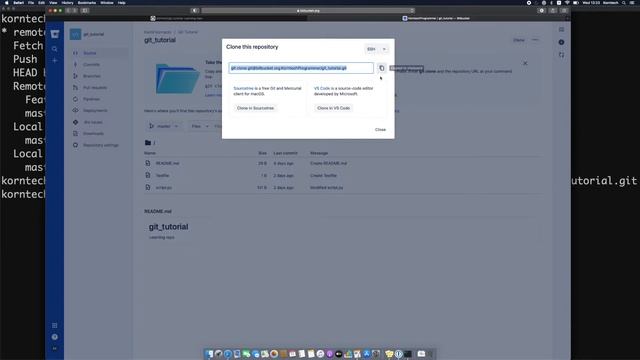Switch to the left Safari tab
This screenshot has width=640, height=360.
(x=177, y=18)
